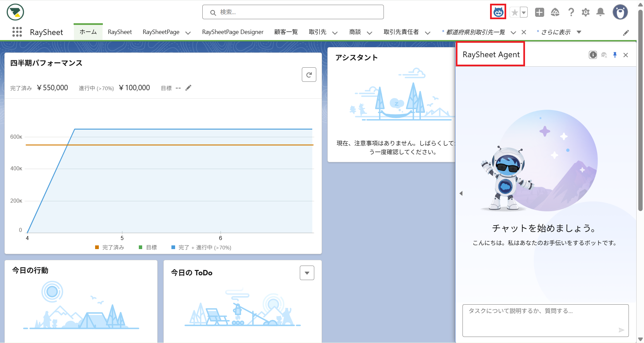Viewport: 644px width, 343px height.
Task: Click the agent panel info icon
Action: 593,55
